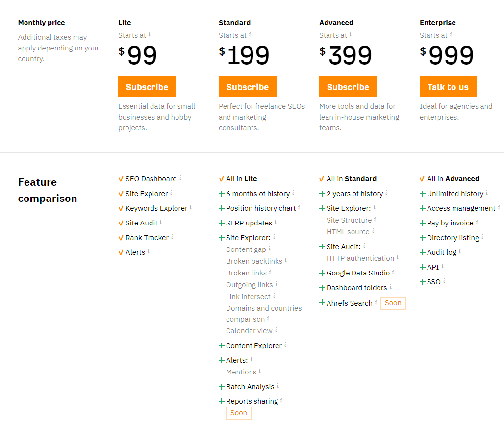Show info for Site Structure
This screenshot has height=423, width=504.
pyautogui.click(x=375, y=219)
